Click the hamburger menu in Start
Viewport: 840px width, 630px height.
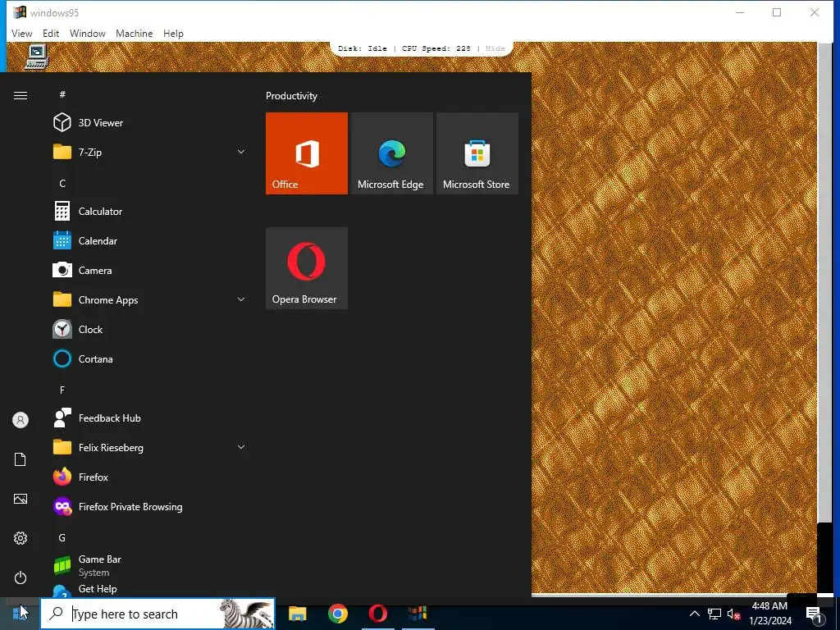[21, 95]
